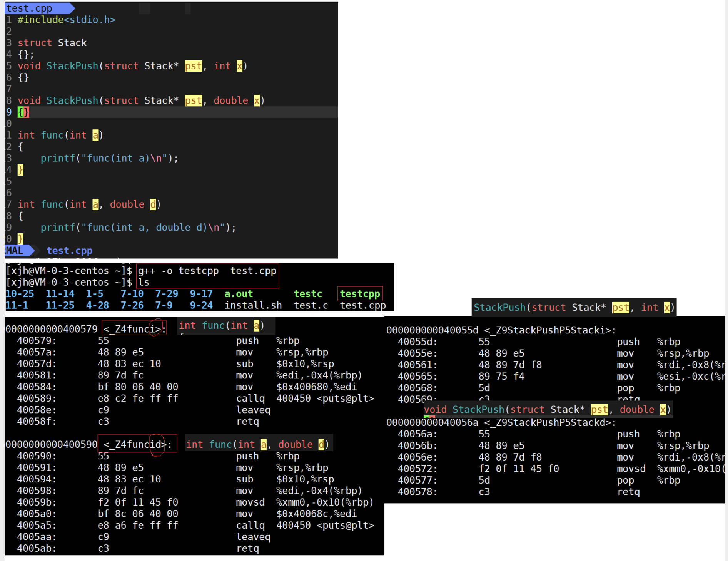Click 'test.cpp' in the ls output
The width and height of the screenshot is (728, 561).
click(x=363, y=305)
